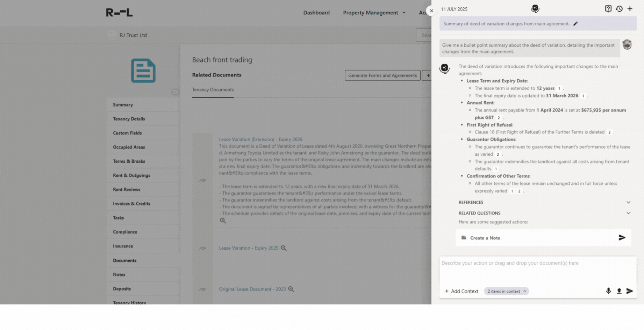644x330 pixels.
Task: Open Lease Variation (Extension) - Expiry 2026 link
Action: point(260,139)
